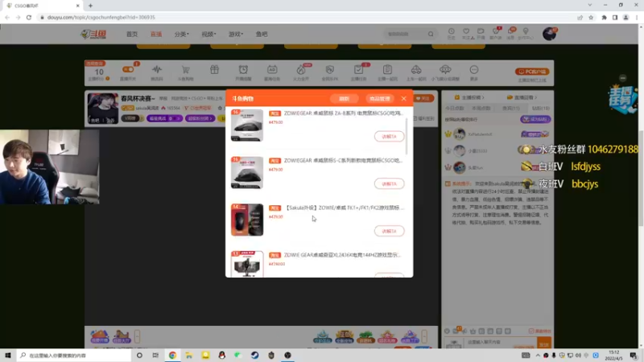Open the alarm clock reminder icon
The height and width of the screenshot is (362, 644).
(x=243, y=69)
